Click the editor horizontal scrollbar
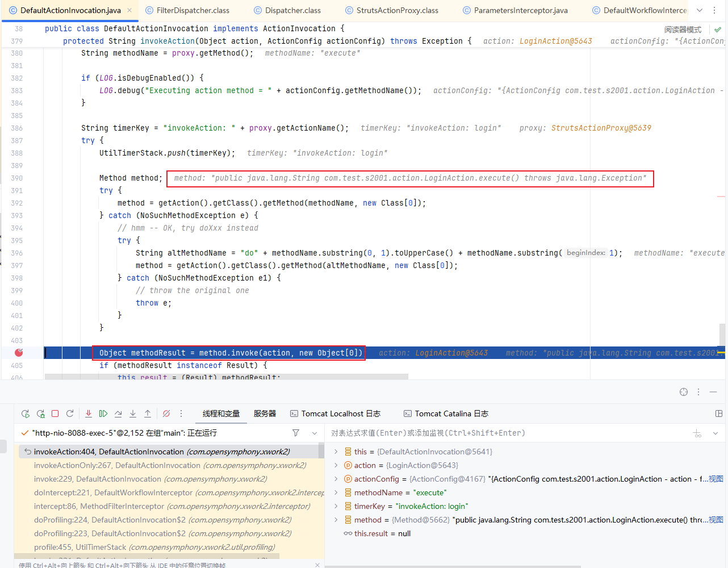The image size is (728, 568). coord(226,376)
